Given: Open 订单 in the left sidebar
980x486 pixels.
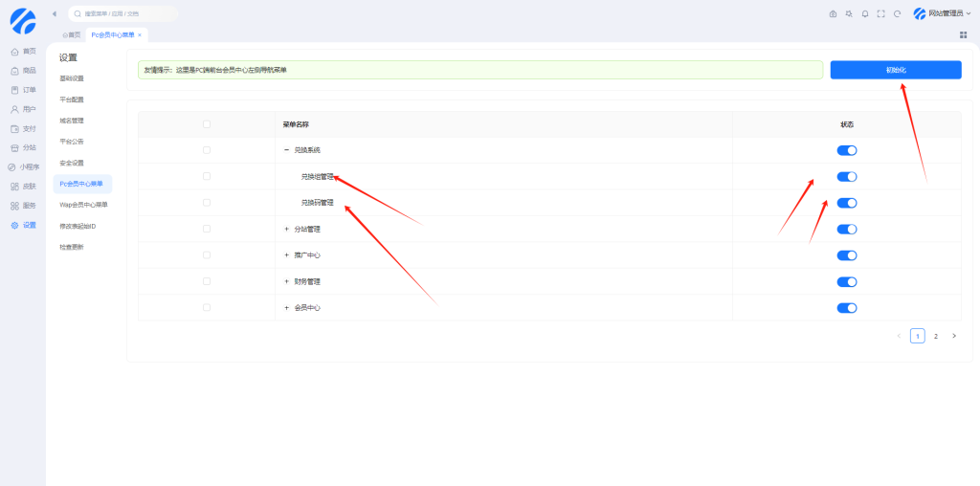Looking at the screenshot, I should click(x=23, y=90).
